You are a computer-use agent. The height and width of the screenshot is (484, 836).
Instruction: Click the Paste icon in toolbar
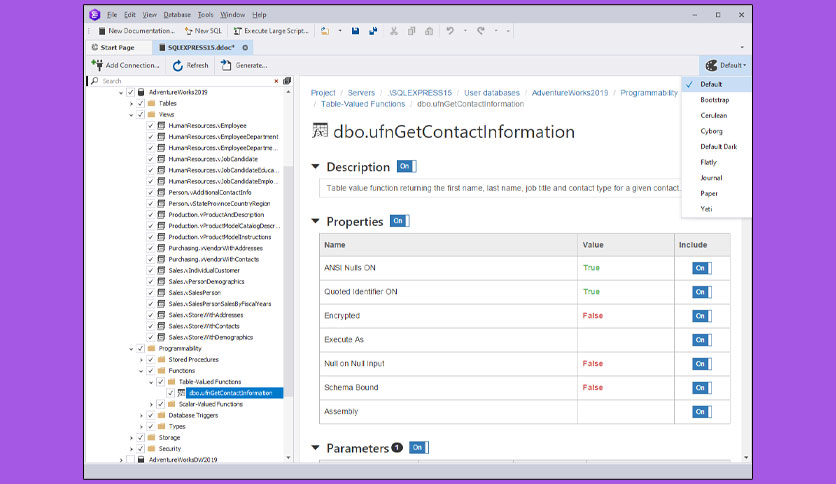click(x=429, y=31)
